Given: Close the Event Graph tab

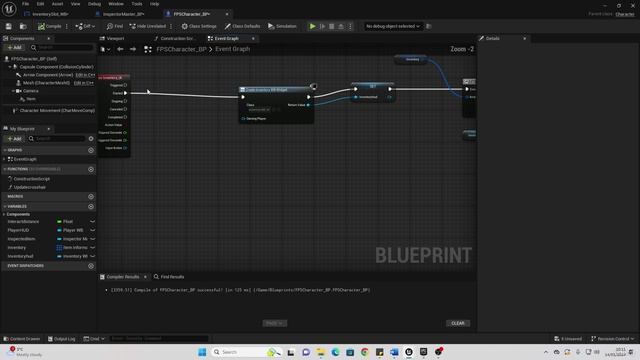Looking at the screenshot, I should 253,38.
